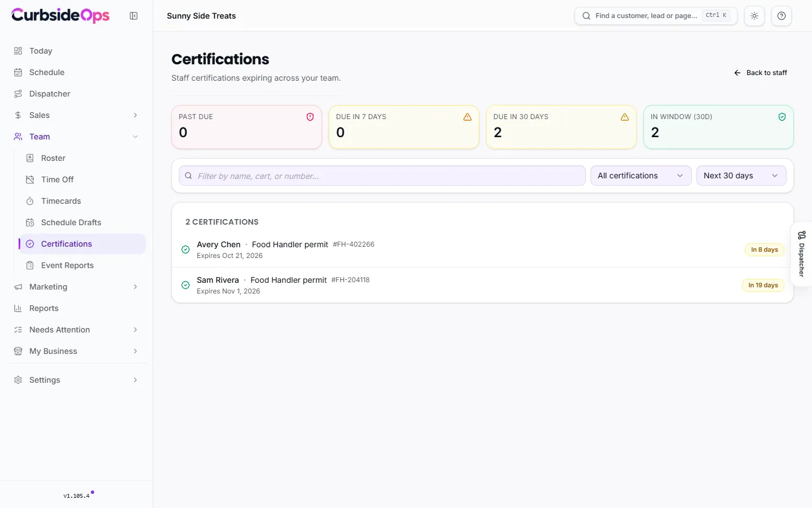The height and width of the screenshot is (508, 812).
Task: Toggle light/dark theme sun icon
Action: click(x=754, y=16)
